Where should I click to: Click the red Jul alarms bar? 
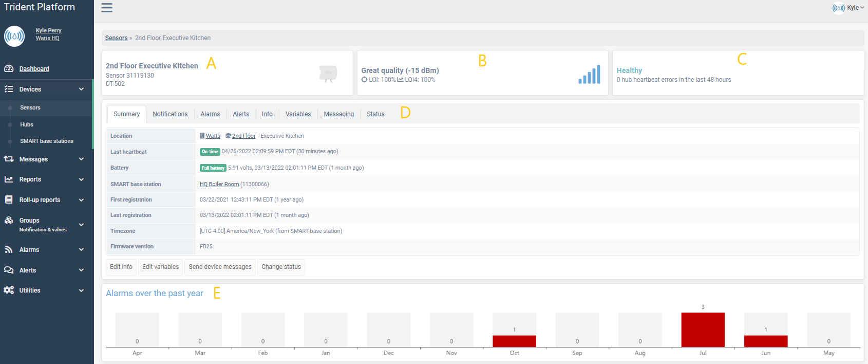coord(703,330)
